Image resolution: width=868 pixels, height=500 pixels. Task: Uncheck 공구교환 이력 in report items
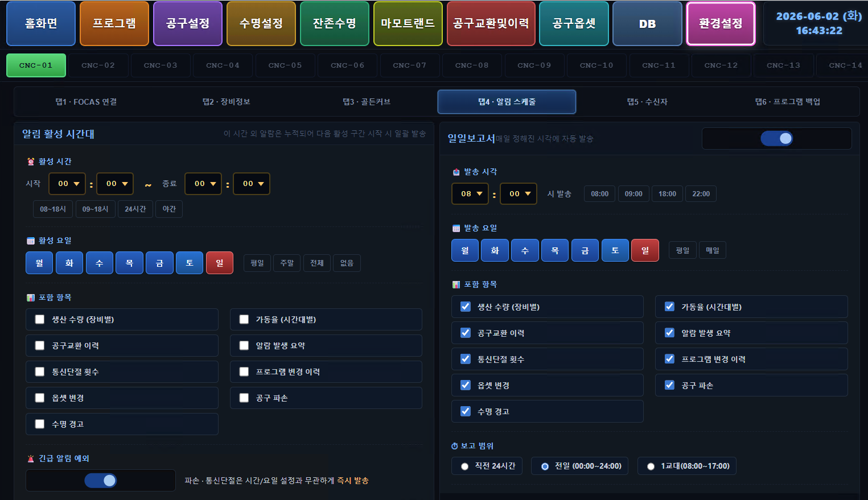[466, 333]
